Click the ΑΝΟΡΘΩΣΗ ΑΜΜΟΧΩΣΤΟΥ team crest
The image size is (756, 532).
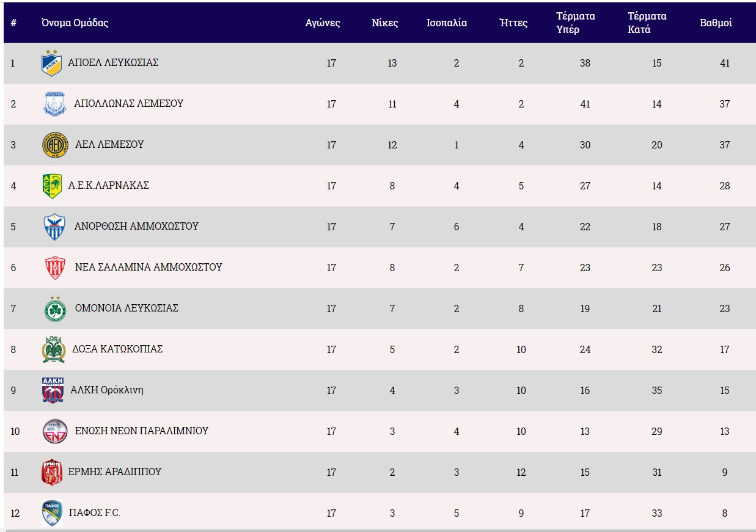coord(54,227)
